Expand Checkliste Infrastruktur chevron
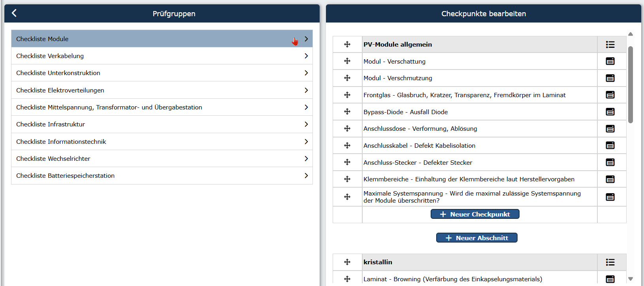This screenshot has width=644, height=286. 306,124
